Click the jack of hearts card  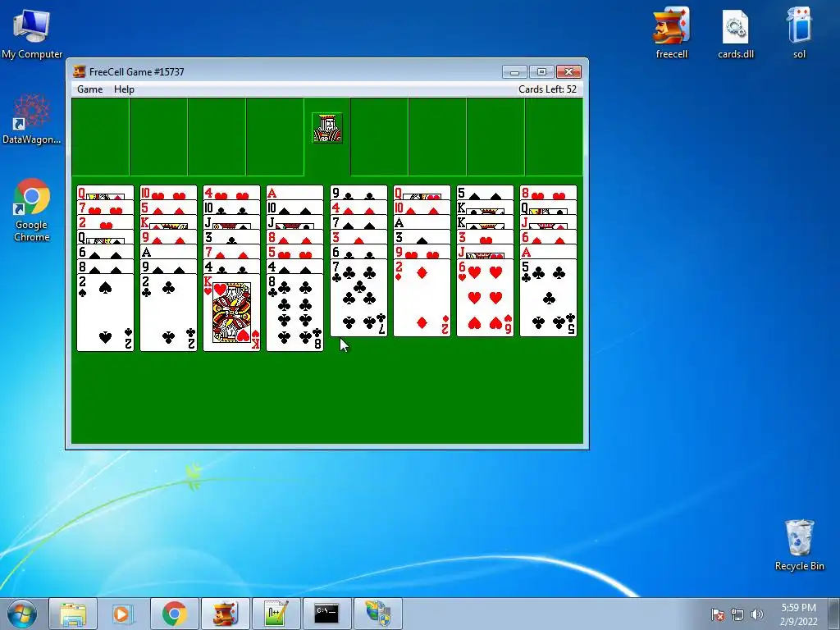485,253
